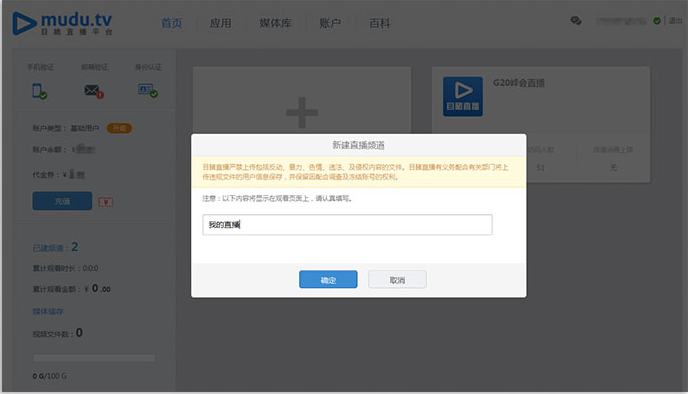This screenshot has width=688, height=394.
Task: Click the 身份认证 label
Action: click(x=148, y=67)
